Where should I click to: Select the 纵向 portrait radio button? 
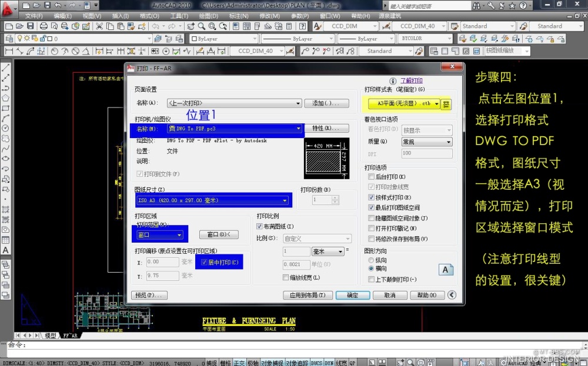click(x=371, y=260)
